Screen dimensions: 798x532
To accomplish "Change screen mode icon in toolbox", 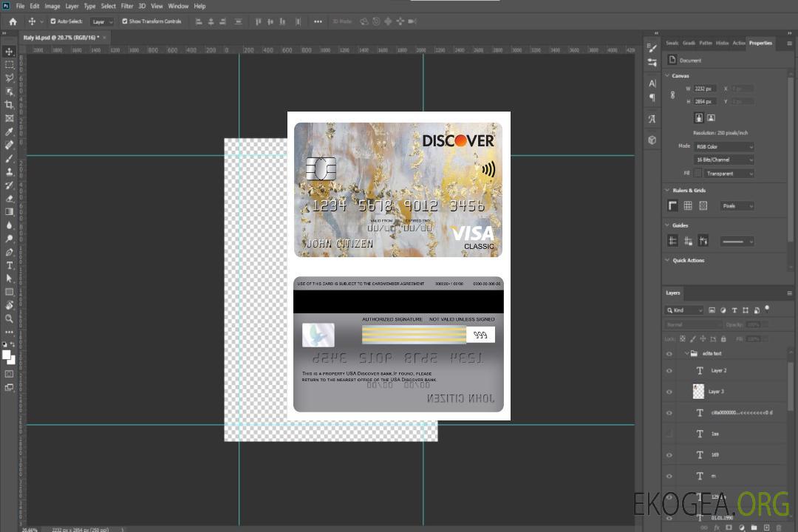I will 9,387.
